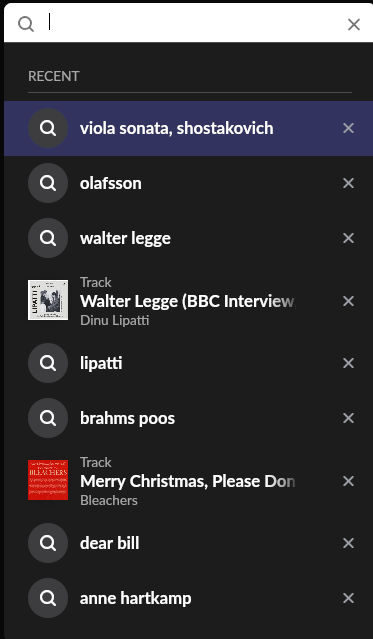This screenshot has width=373, height=639.
Task: Open Bleachers red album cover thumbnail
Action: (48, 480)
